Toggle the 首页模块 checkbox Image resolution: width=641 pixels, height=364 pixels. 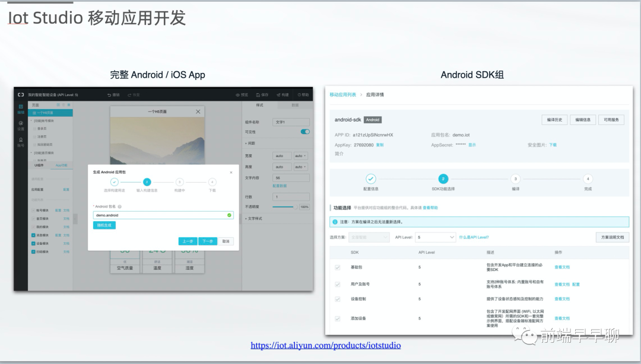tap(33, 219)
